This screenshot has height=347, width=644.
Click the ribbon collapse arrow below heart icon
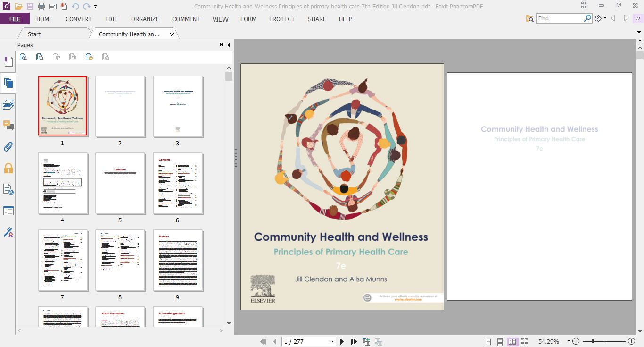pos(640,33)
